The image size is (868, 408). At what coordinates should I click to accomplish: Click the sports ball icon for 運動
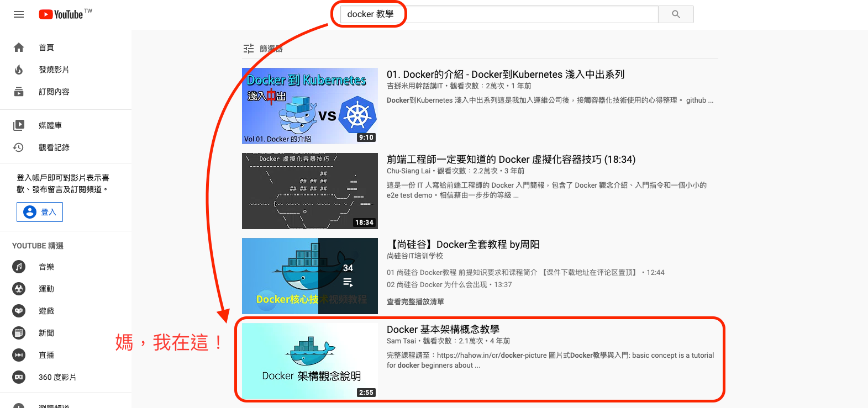(x=19, y=289)
